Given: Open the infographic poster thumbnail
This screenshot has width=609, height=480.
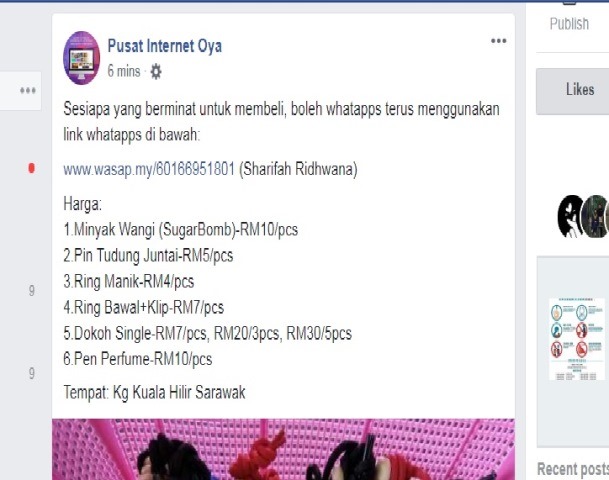Looking at the screenshot, I should point(577,339).
